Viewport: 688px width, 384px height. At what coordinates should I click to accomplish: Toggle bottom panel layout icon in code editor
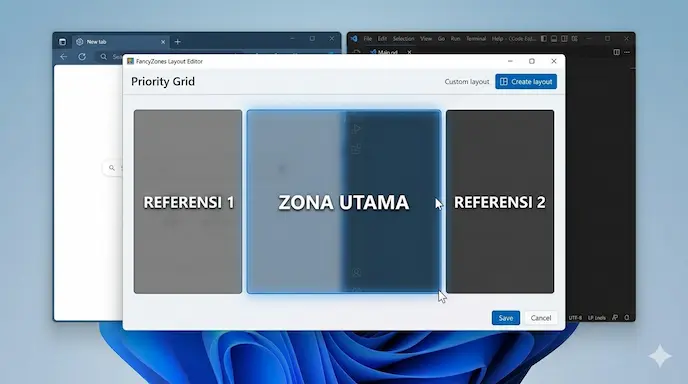554,39
